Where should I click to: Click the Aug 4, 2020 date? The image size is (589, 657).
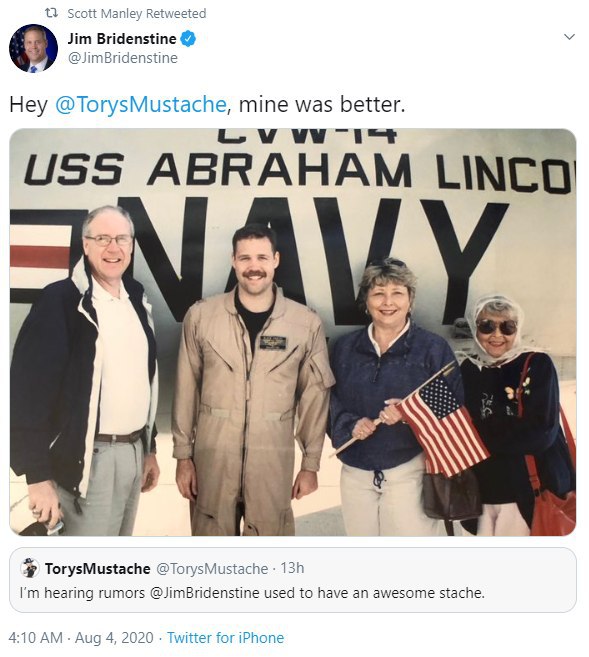pos(114,638)
